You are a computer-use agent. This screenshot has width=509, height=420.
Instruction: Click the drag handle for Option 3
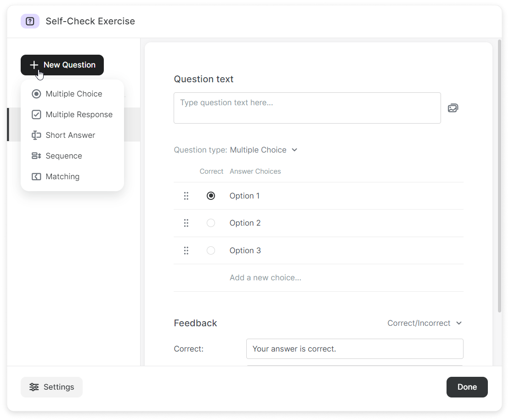pos(186,251)
